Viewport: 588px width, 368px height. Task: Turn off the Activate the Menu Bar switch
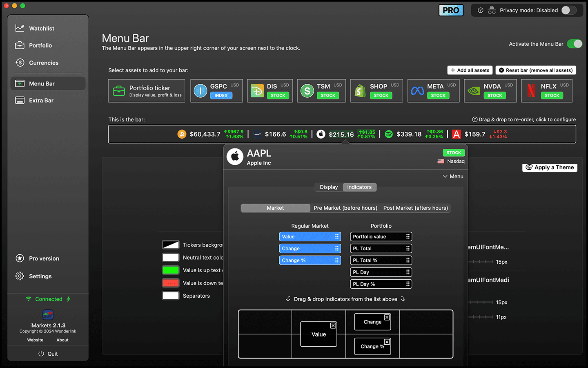575,44
